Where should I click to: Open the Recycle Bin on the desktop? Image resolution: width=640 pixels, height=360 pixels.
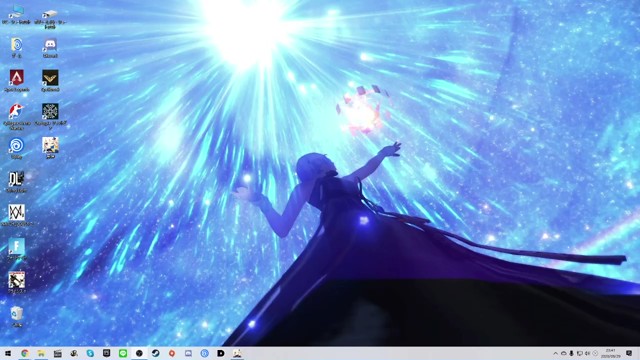17,316
